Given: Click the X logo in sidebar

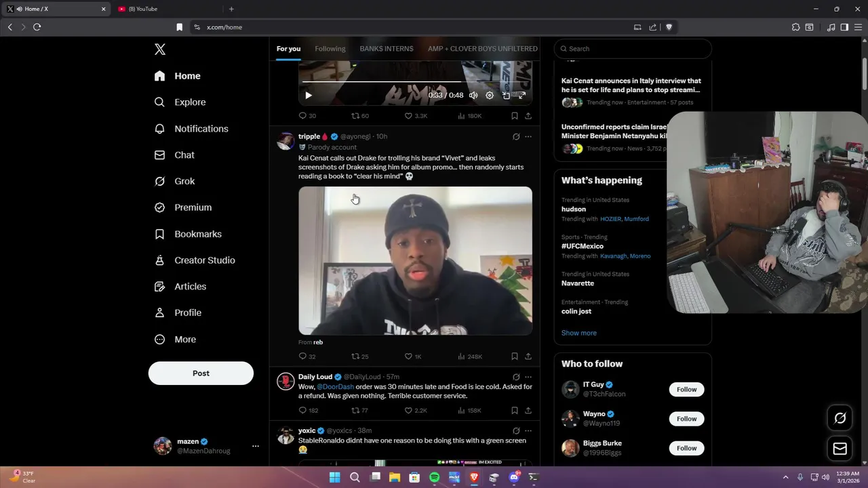Looking at the screenshot, I should click(x=160, y=49).
